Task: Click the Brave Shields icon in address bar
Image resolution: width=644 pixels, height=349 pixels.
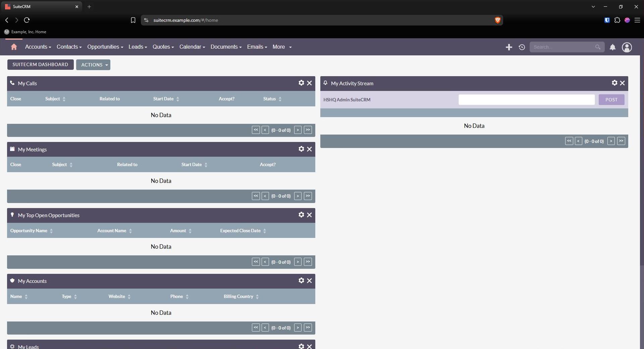Action: (x=497, y=20)
